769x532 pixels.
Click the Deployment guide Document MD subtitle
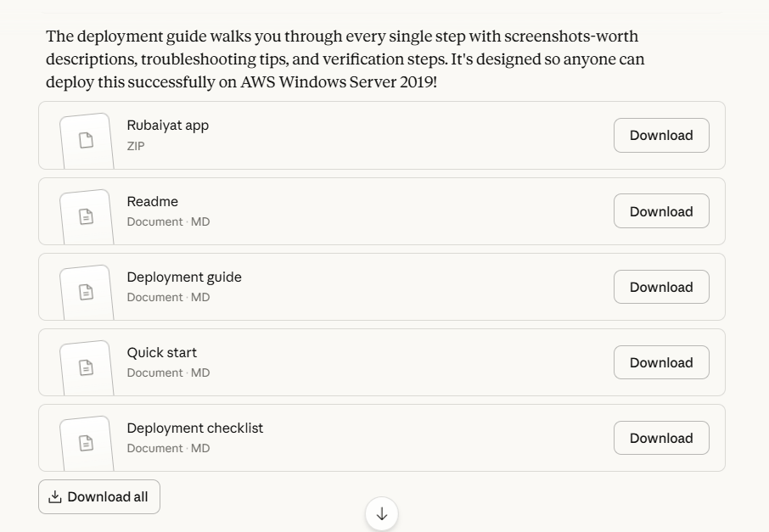pyautogui.click(x=168, y=298)
